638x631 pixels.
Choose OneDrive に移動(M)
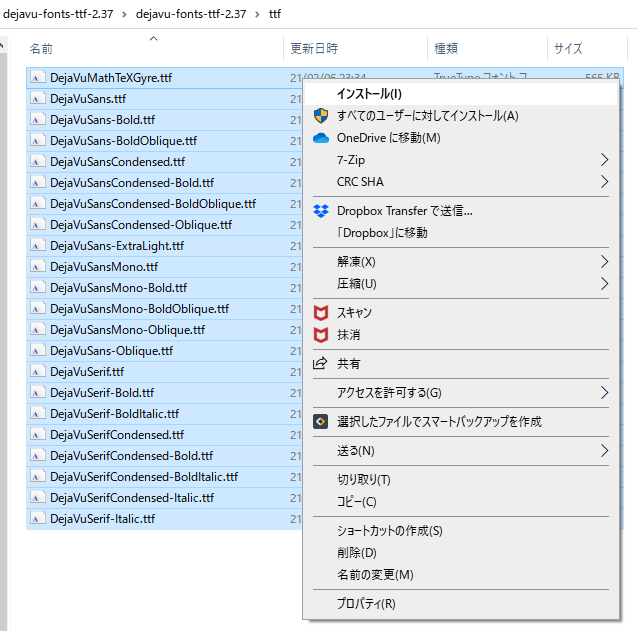pos(461,138)
